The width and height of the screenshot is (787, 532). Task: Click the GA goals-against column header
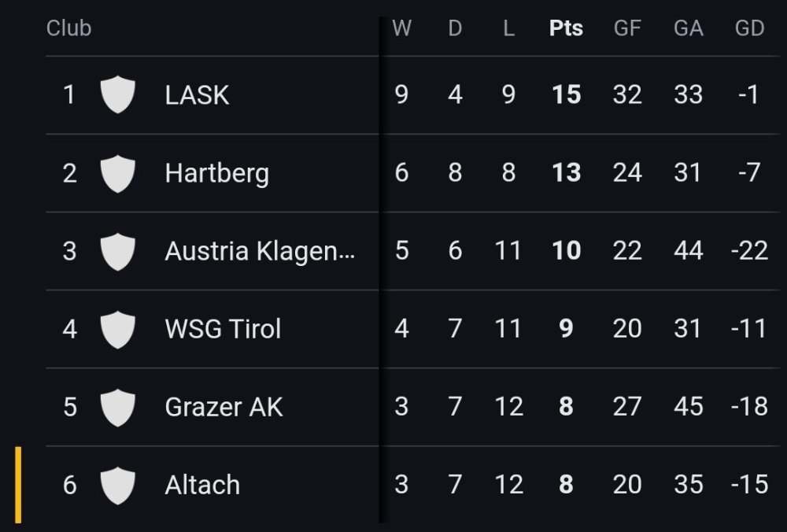pyautogui.click(x=688, y=28)
